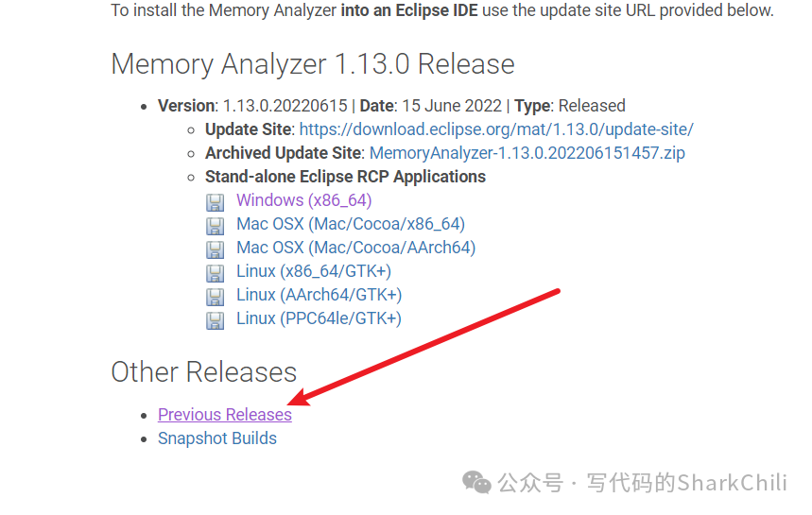This screenshot has width=812, height=515.
Task: Get the Linux (PPC64le/GTK+) build link
Action: (319, 318)
